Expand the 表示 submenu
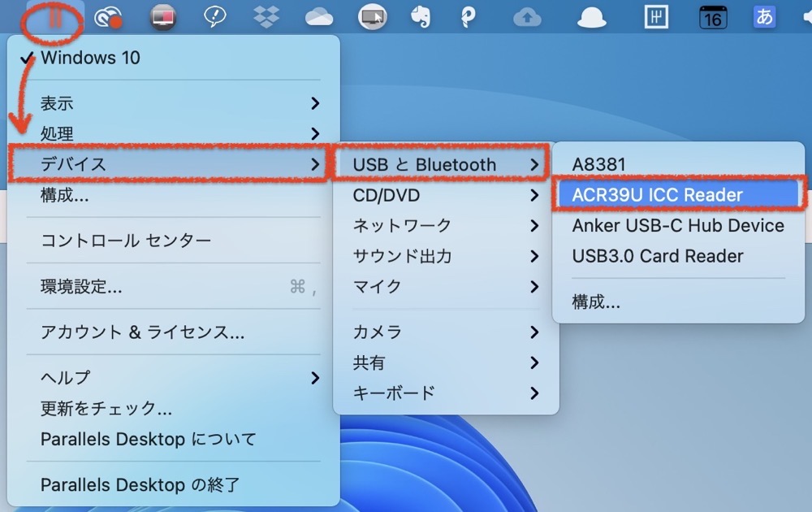812x512 pixels. pyautogui.click(x=174, y=103)
